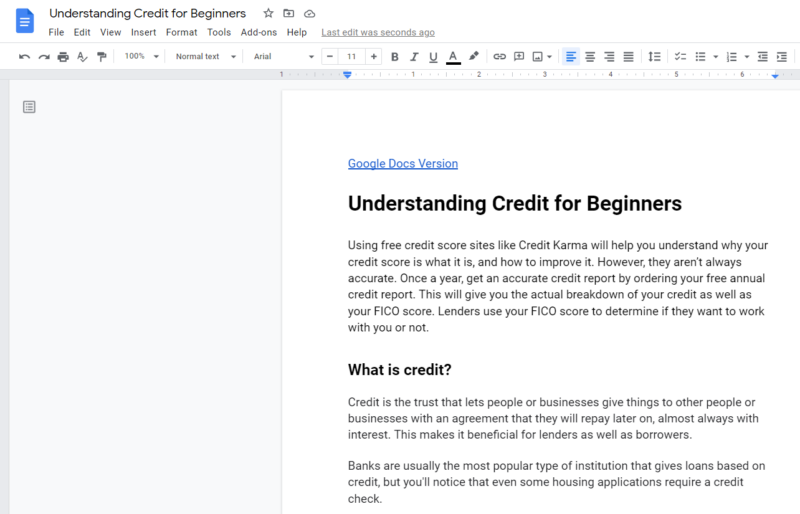Activate the paint format tool
800x514 pixels.
click(102, 57)
